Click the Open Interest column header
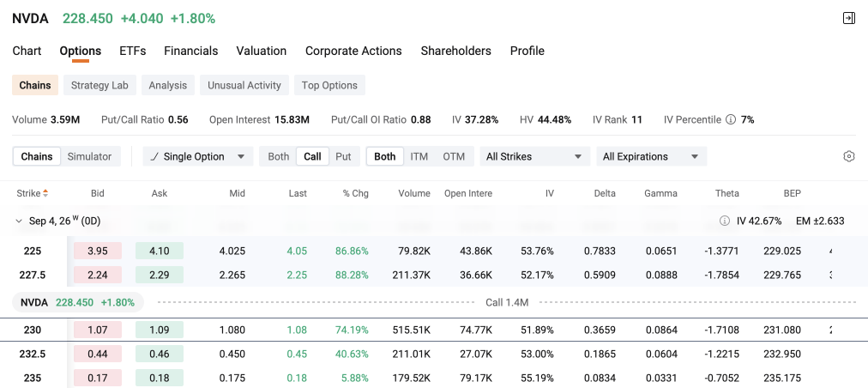This screenshot has height=388, width=868. 467,193
